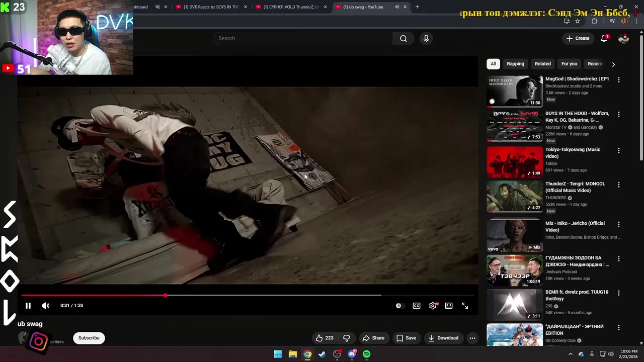This screenshot has height=362, width=644.
Task: Open Discord from taskbar
Action: coord(352,354)
